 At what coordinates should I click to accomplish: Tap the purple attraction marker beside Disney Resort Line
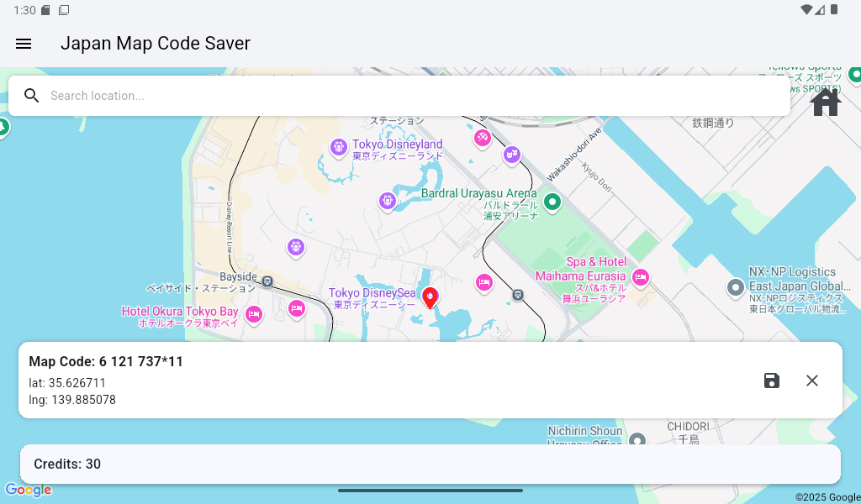pyautogui.click(x=296, y=247)
